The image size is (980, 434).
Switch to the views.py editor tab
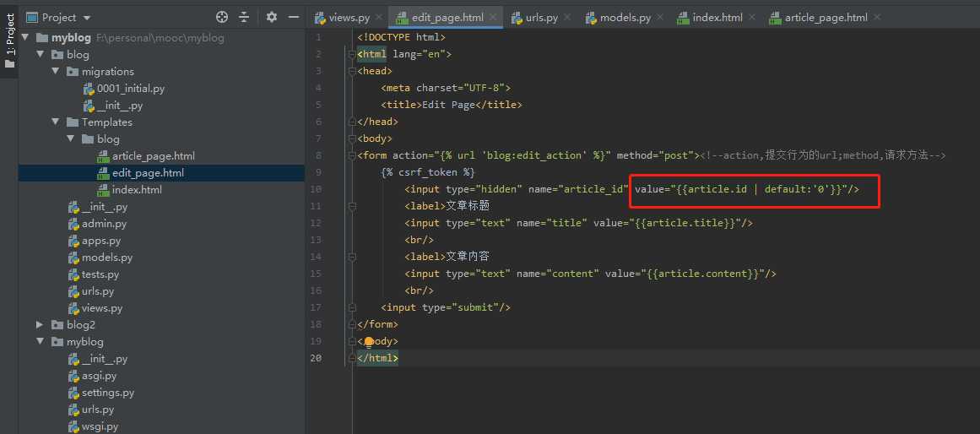coord(342,18)
